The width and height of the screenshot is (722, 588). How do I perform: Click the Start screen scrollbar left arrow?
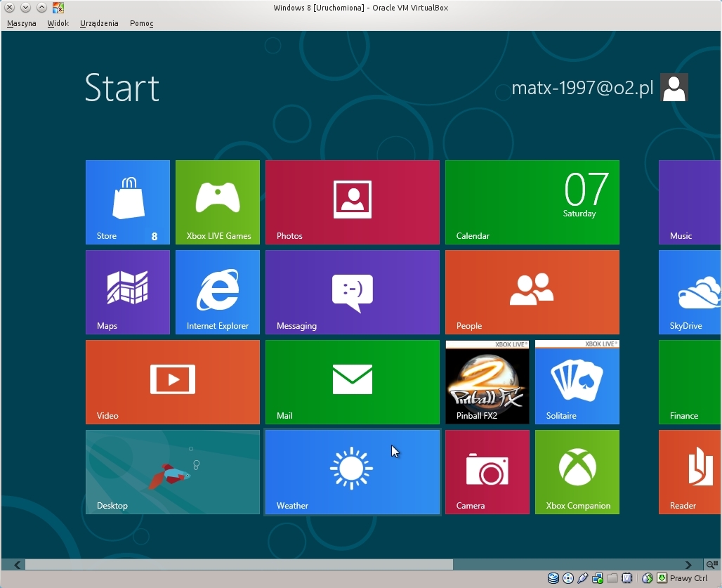coord(17,565)
